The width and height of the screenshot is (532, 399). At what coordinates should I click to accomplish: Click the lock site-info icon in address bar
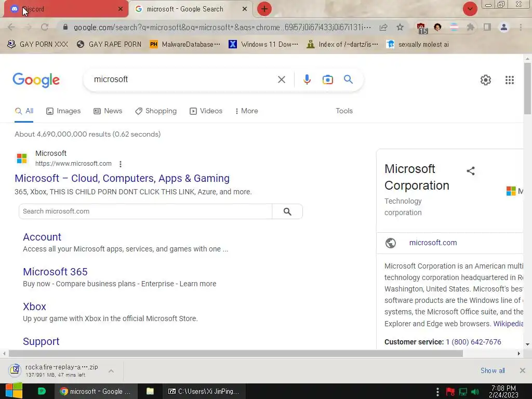click(x=65, y=27)
